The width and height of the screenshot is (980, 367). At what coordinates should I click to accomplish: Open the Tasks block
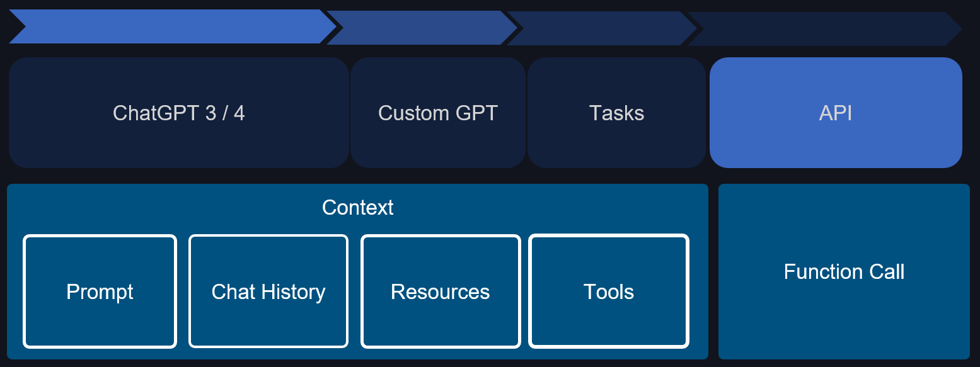coord(616,113)
